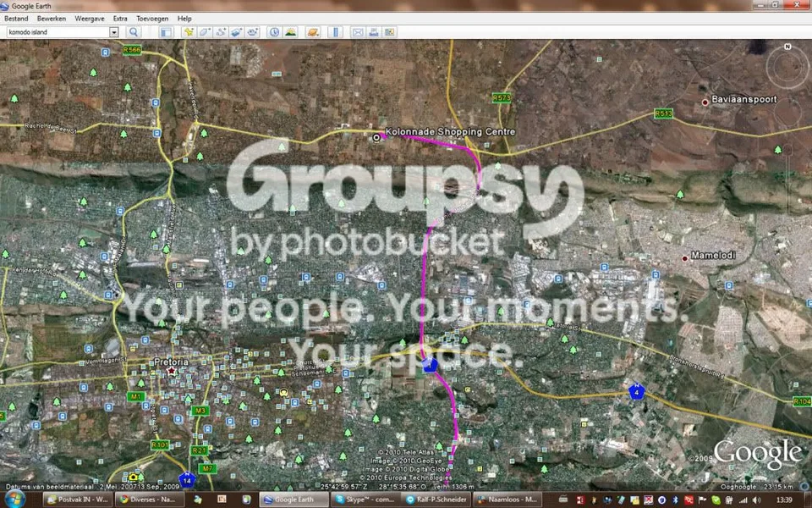Click Google Earth taskbar button
Viewport: 812px width, 508px height.
point(294,500)
